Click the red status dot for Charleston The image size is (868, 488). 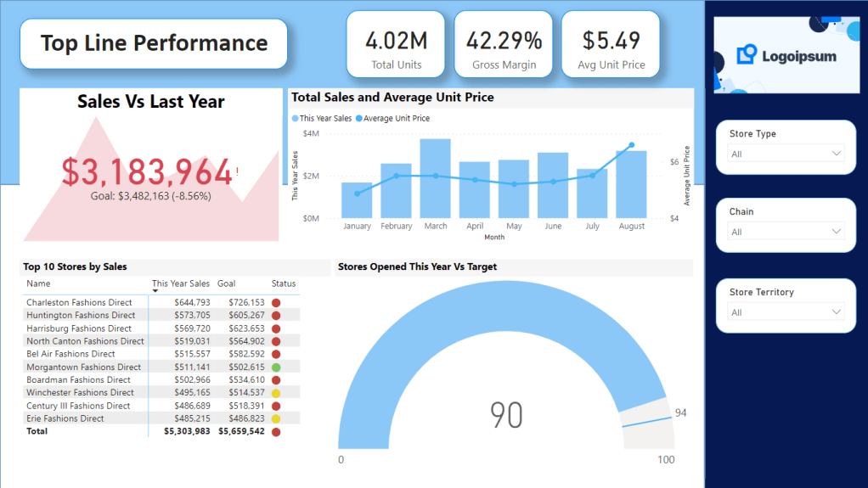pyautogui.click(x=276, y=302)
